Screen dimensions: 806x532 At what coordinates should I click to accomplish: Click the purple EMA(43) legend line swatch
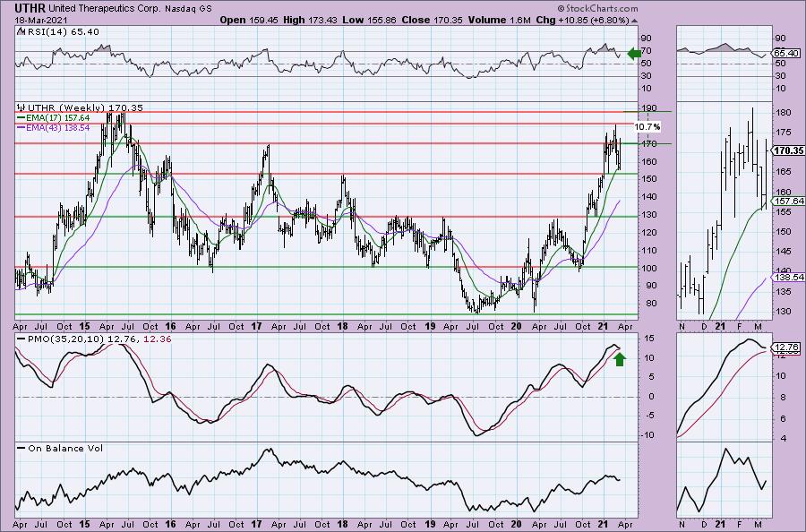coord(21,127)
